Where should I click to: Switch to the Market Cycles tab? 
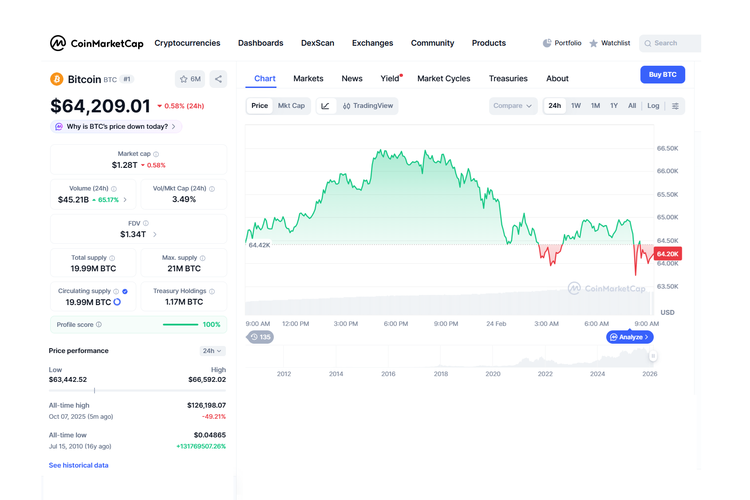pos(444,78)
